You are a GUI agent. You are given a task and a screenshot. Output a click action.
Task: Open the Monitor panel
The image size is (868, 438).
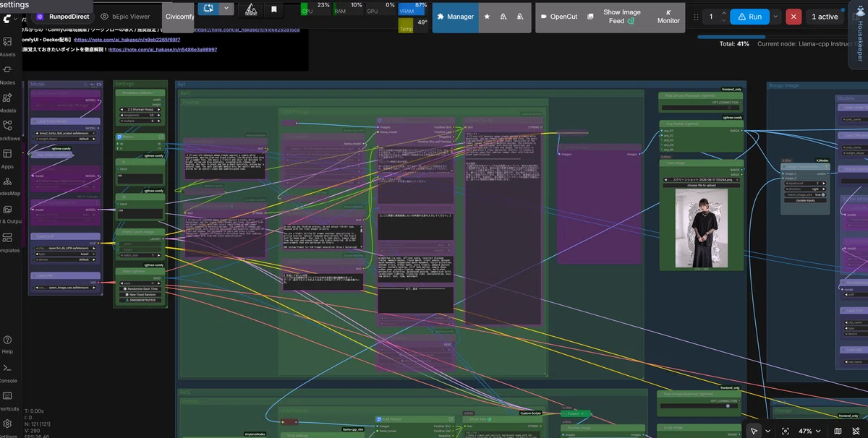pos(668,17)
